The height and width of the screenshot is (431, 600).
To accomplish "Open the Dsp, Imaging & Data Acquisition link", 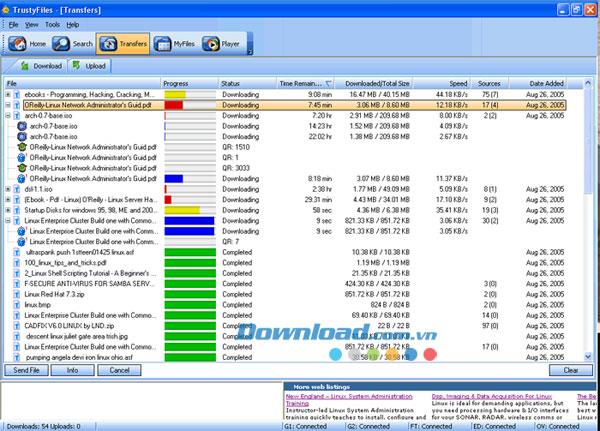I will 492,397.
